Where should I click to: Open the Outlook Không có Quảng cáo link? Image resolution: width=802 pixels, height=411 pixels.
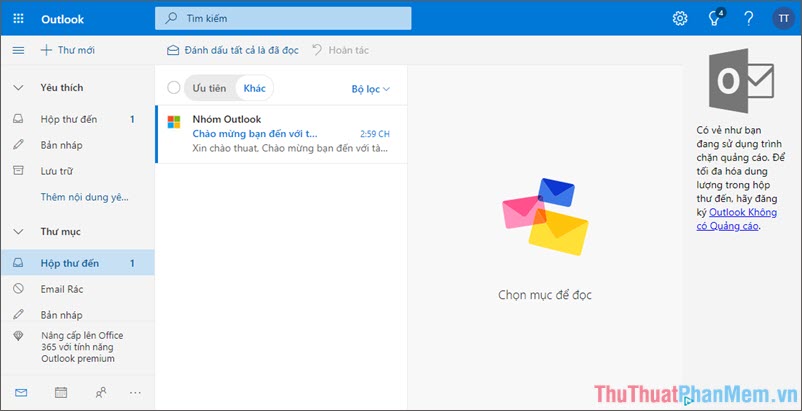pos(737,219)
